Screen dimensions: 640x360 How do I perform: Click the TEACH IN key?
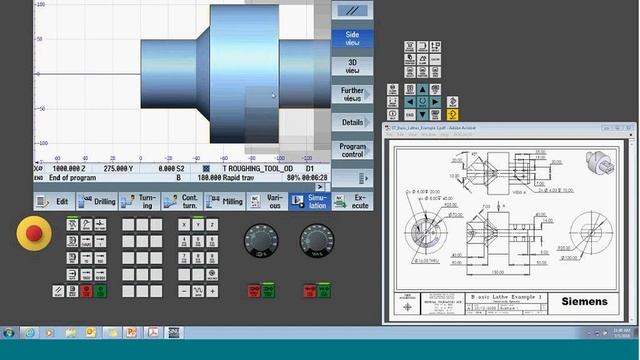click(72, 241)
